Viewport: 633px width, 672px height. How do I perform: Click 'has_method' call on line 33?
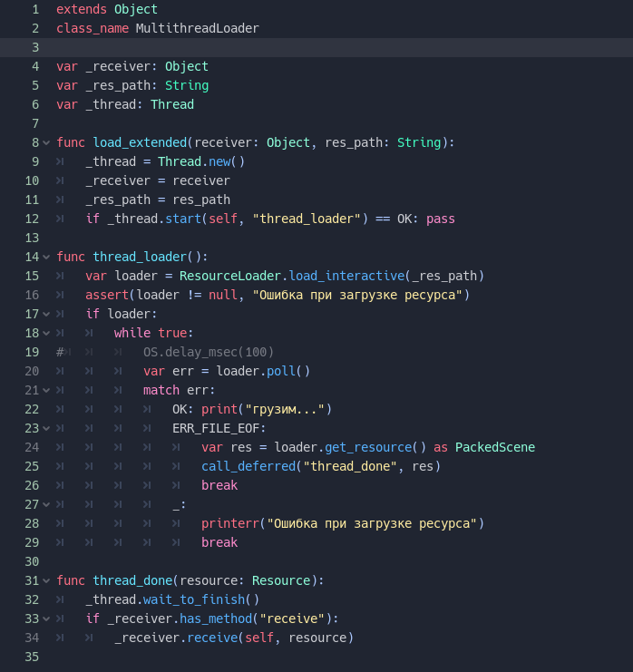pos(216,618)
